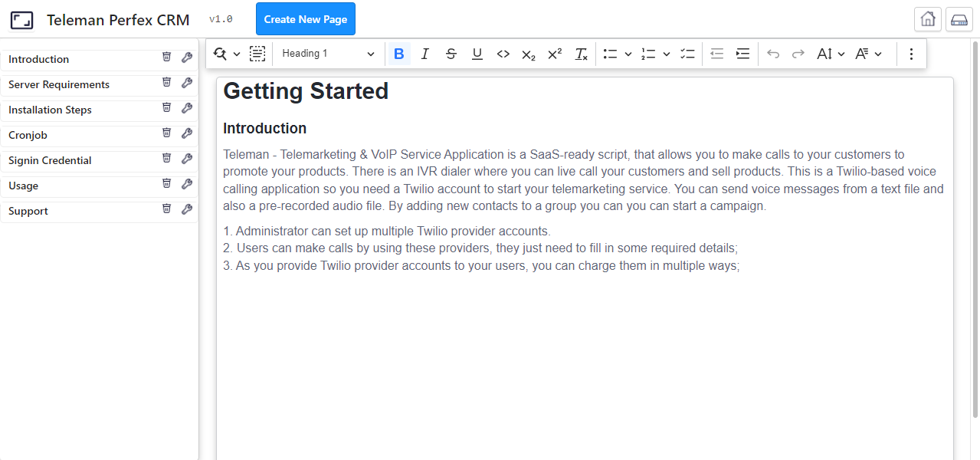Click wrench icon for Usage
This screenshot has height=460, width=980.
click(186, 184)
